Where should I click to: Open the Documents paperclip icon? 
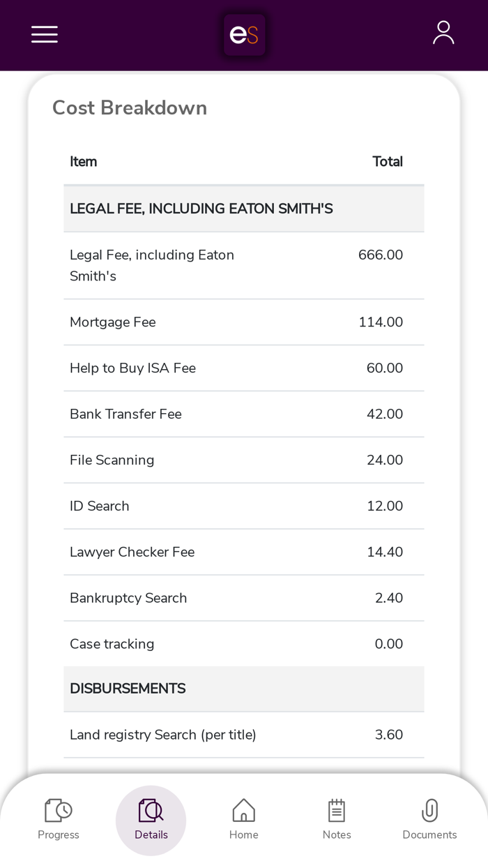429,811
